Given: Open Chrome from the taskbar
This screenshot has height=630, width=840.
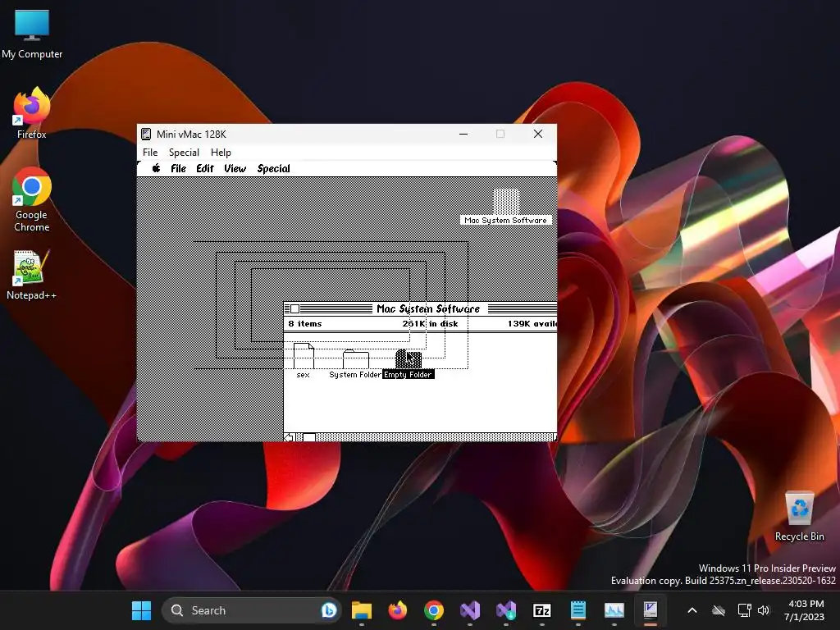Looking at the screenshot, I should (434, 610).
